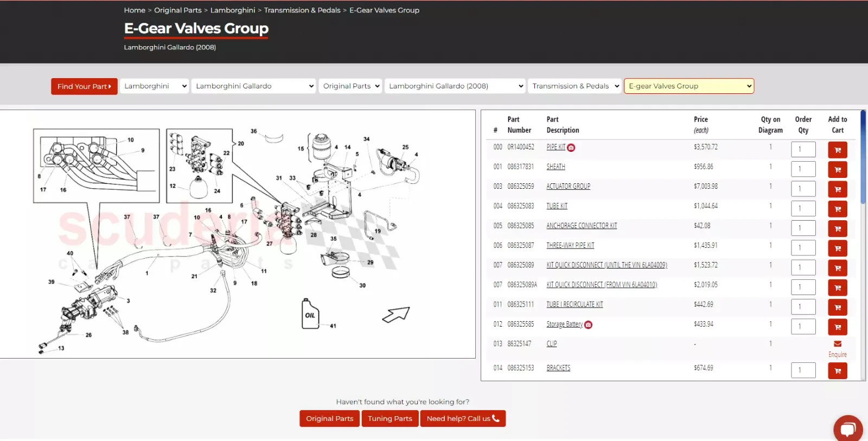
Task: Open the Storage Battery description link
Action: [x=564, y=324]
